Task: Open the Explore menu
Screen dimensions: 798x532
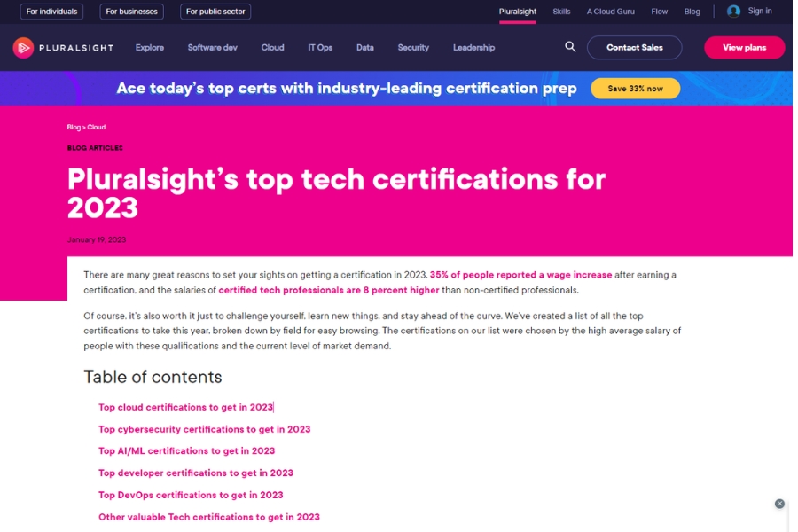Action: [150, 47]
